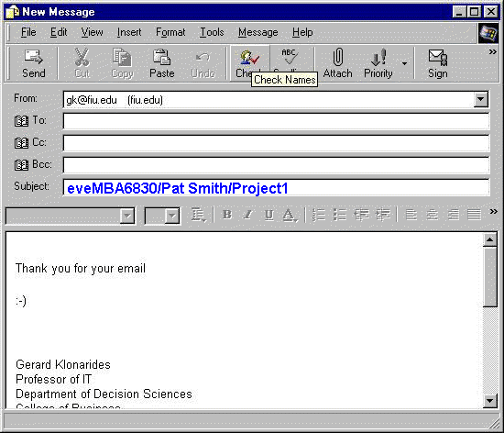Open address book beside Bcc field

pos(21,165)
